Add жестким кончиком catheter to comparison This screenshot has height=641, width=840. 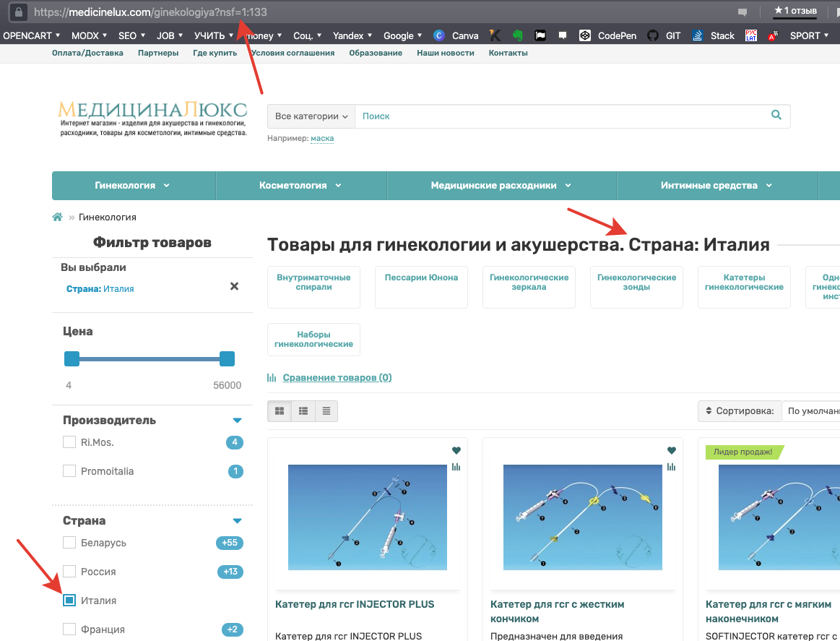point(672,467)
